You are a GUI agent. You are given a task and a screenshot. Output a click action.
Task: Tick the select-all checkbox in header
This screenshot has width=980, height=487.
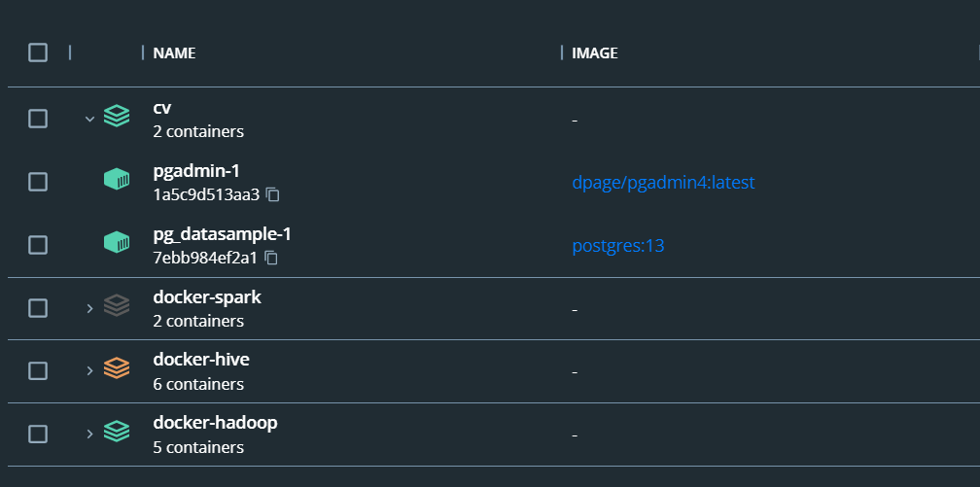[x=38, y=52]
